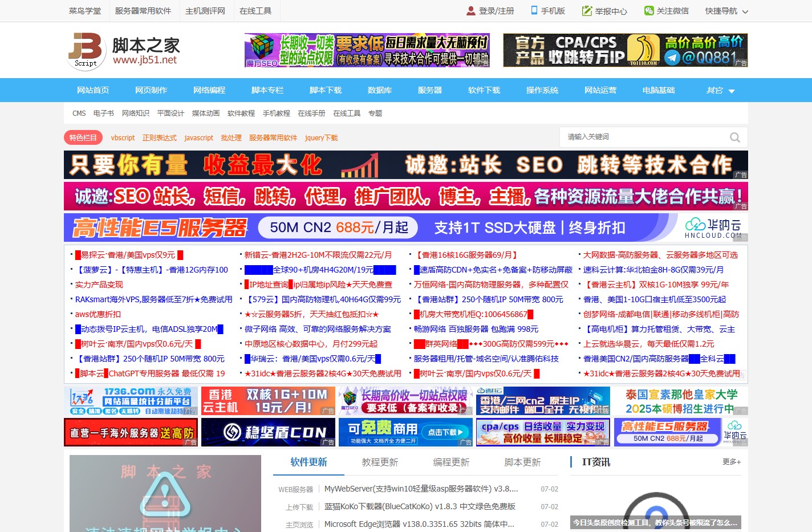Viewport: 812px width, 532px height.
Task: Open the 蓝猫KoKo下载器 software entry
Action: tap(420, 506)
